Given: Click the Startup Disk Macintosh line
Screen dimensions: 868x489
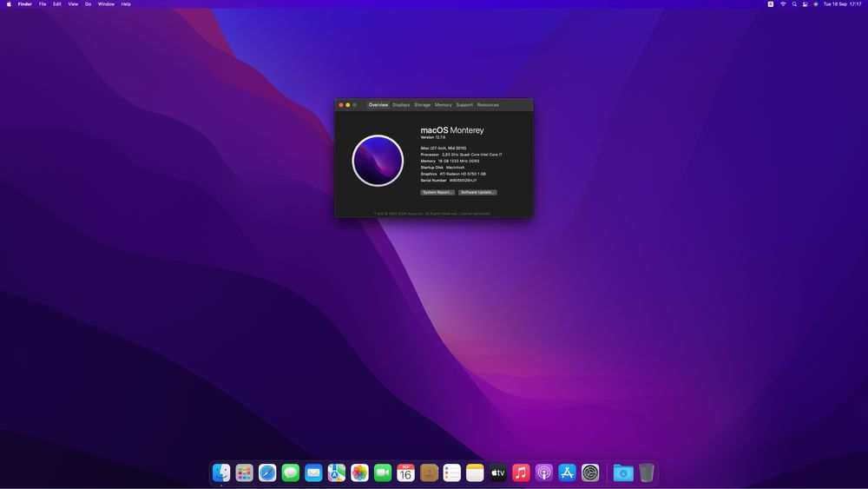Looking at the screenshot, I should point(443,168).
